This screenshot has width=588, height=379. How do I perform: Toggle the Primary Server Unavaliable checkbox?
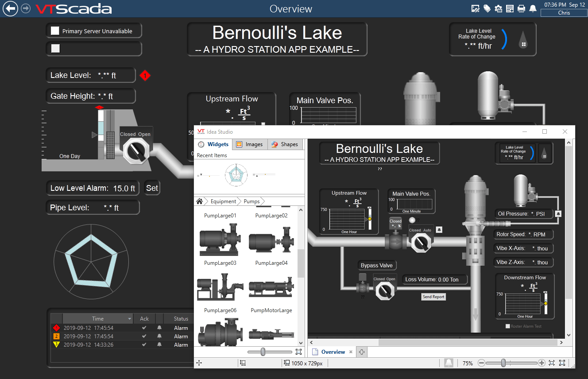click(x=55, y=30)
